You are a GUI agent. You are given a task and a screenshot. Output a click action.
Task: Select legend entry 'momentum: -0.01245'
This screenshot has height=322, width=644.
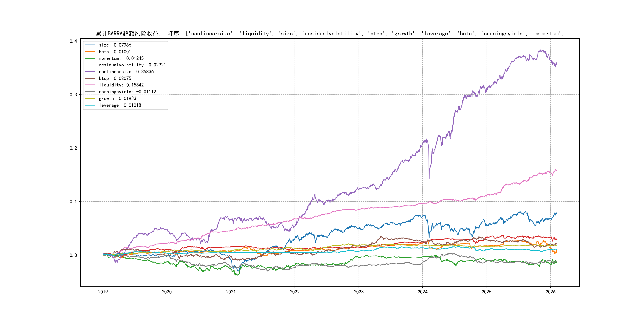(x=121, y=58)
